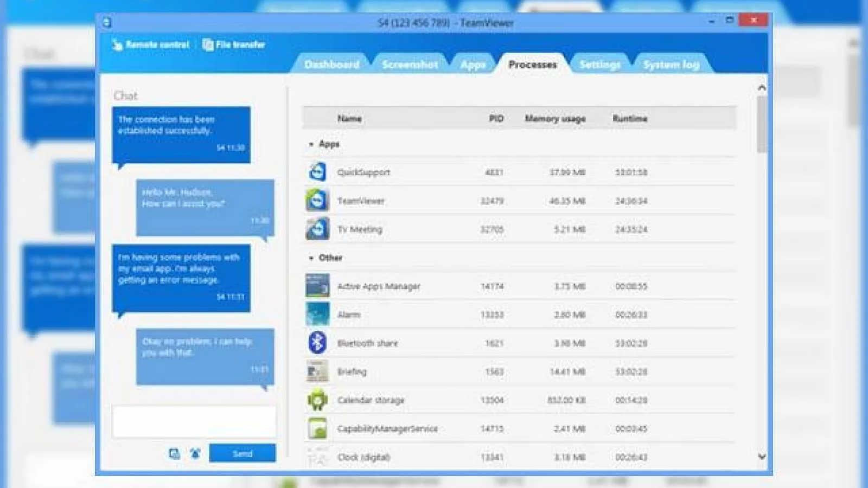
Task: Click the TV Meeting memory value
Action: pyautogui.click(x=570, y=229)
